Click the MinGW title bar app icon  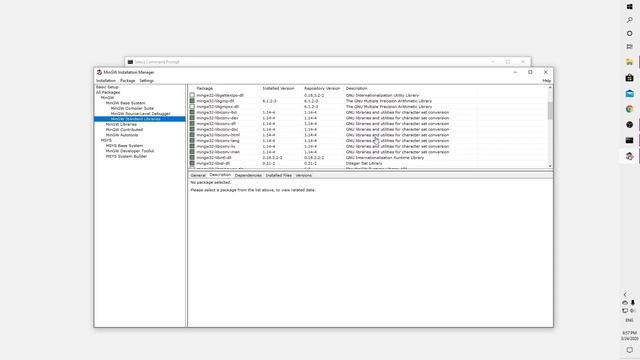[x=99, y=72]
